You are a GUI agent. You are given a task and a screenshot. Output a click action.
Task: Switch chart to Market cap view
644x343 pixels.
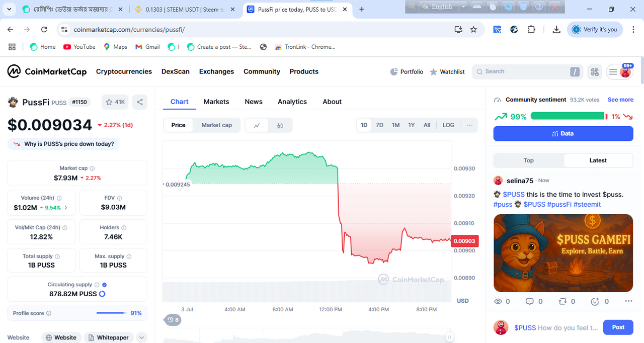pyautogui.click(x=217, y=125)
